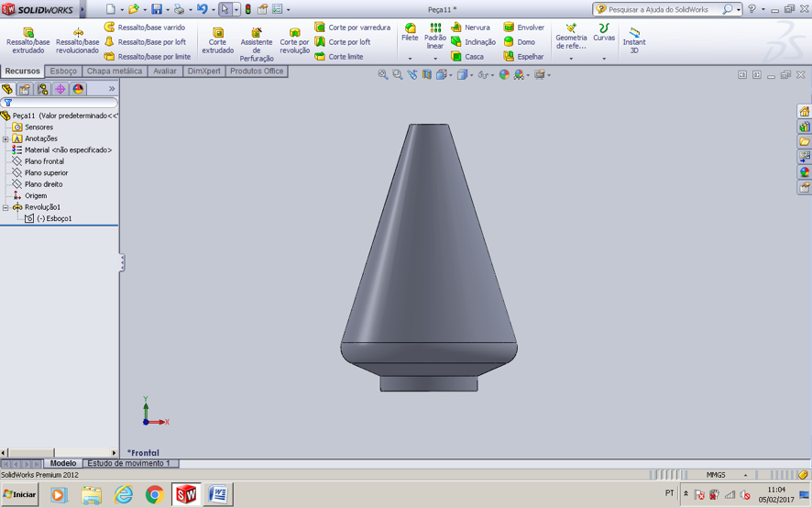This screenshot has width=812, height=508.
Task: Expand the Anotações tree node
Action: tap(5, 139)
